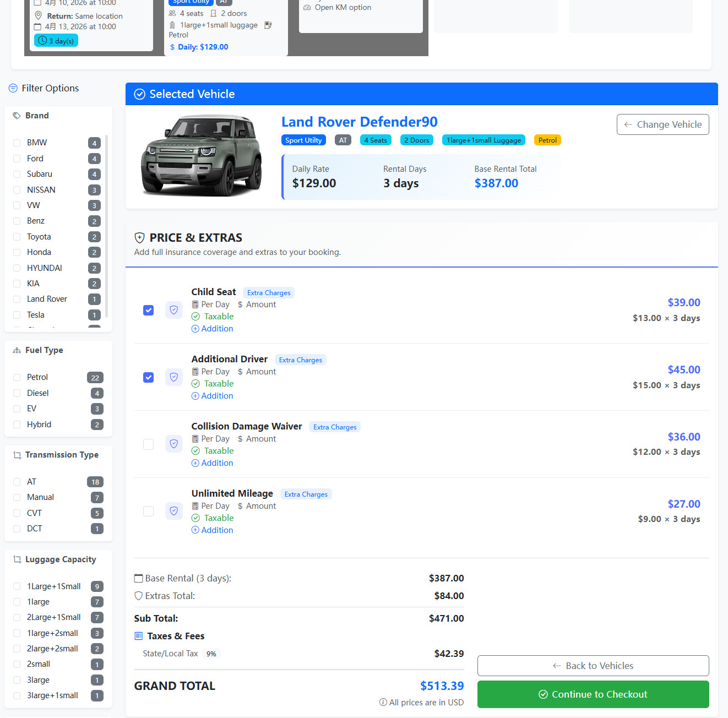This screenshot has height=718, width=728.
Task: Click the Land Rover Defender vehicle photo
Action: pos(202,156)
